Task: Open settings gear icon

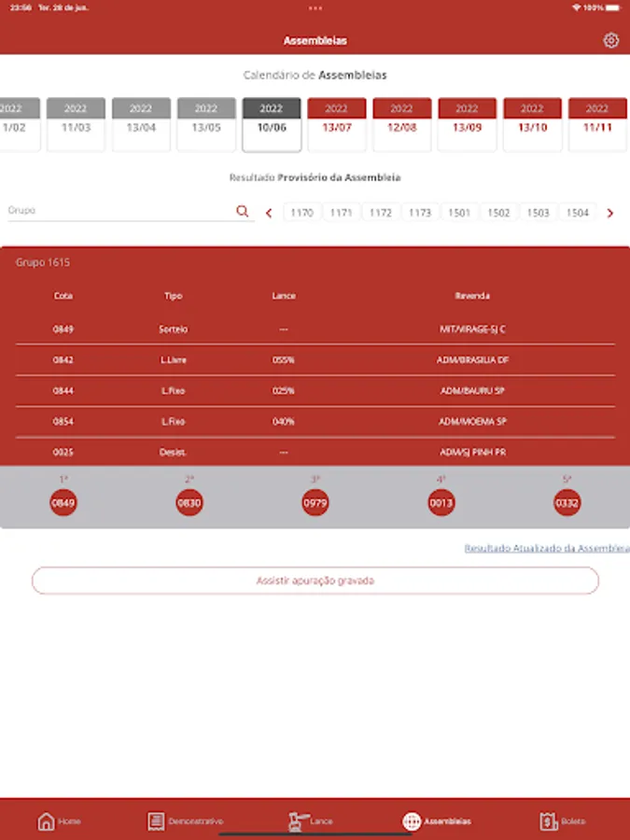Action: pyautogui.click(x=610, y=40)
